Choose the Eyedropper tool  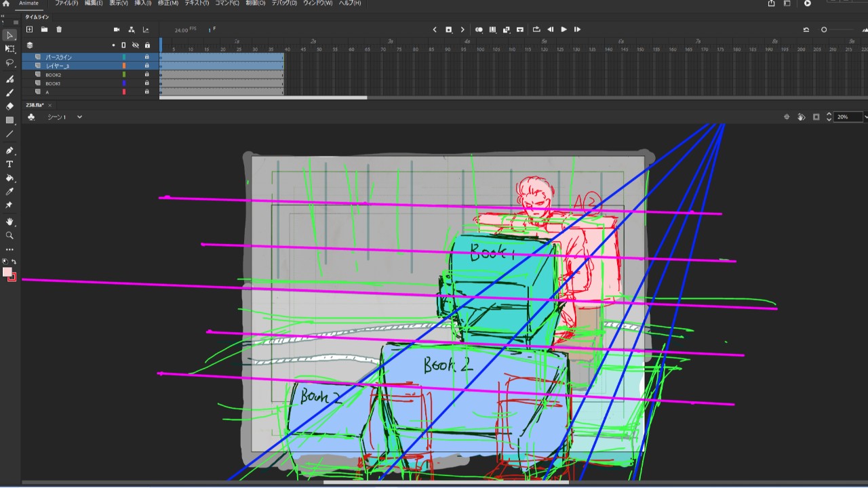coord(9,192)
